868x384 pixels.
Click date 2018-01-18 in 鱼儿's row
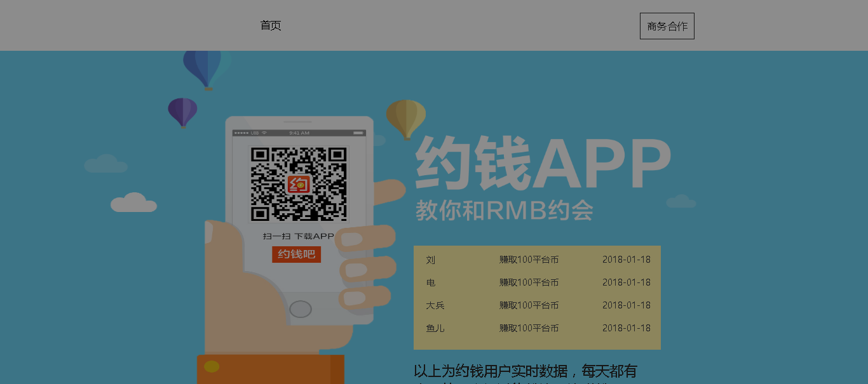point(627,328)
